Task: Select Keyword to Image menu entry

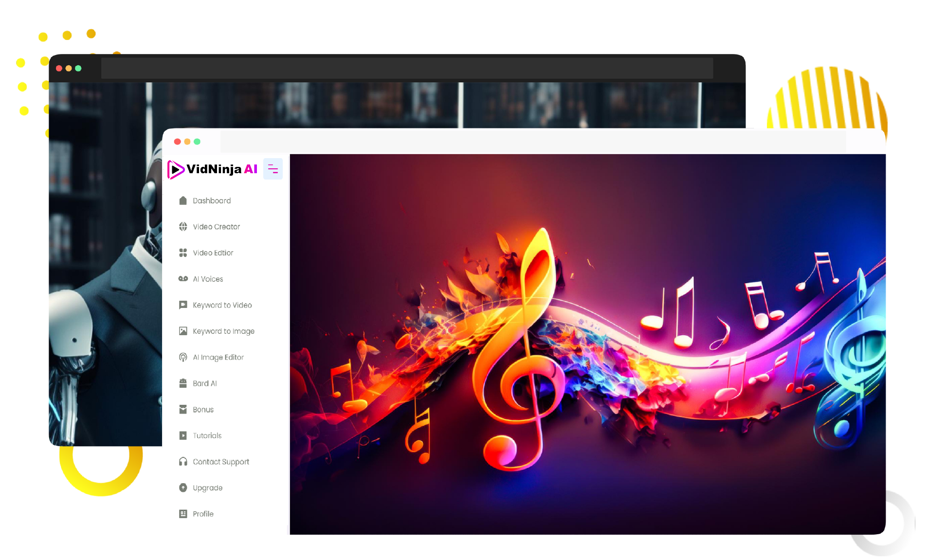Action: click(x=223, y=331)
